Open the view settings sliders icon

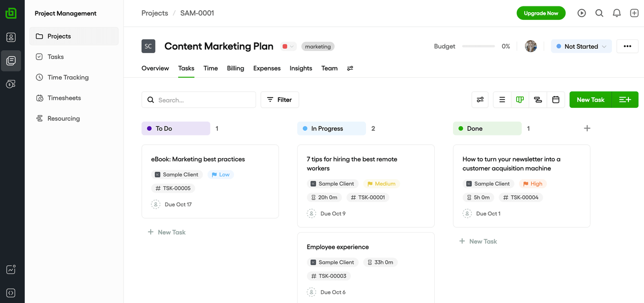tap(480, 100)
